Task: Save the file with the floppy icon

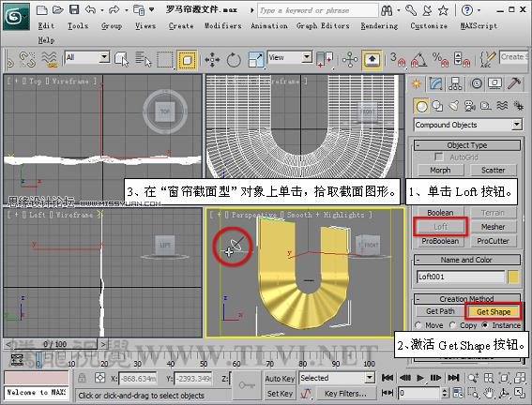Action: click(74, 9)
